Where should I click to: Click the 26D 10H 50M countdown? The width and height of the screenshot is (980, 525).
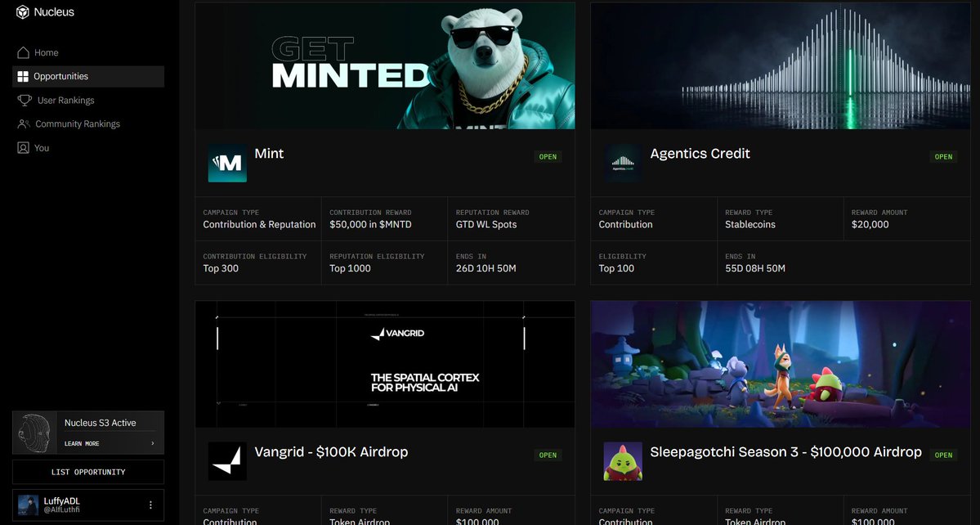click(x=486, y=268)
